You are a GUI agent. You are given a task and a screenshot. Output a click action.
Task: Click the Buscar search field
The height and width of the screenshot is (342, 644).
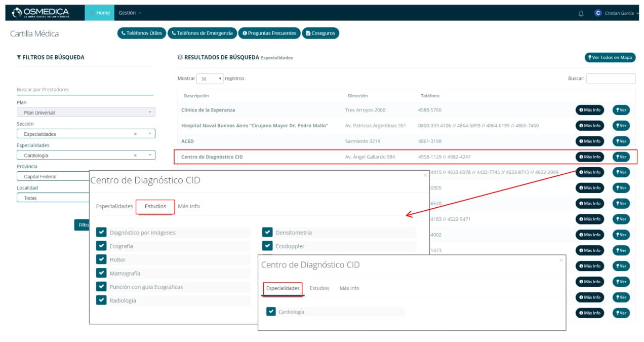(611, 79)
